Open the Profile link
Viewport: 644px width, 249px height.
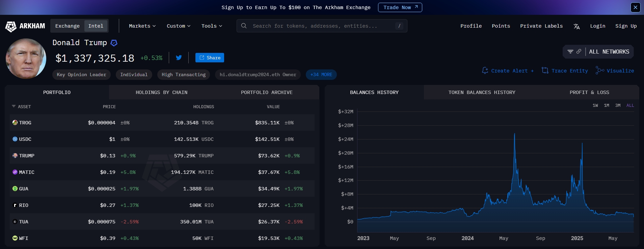tap(471, 26)
